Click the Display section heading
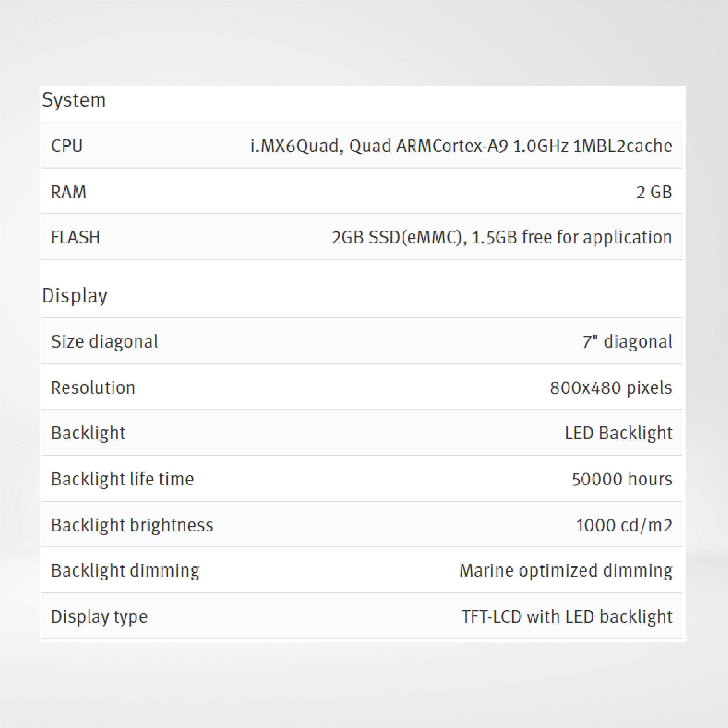The height and width of the screenshot is (728, 728). pos(75,296)
